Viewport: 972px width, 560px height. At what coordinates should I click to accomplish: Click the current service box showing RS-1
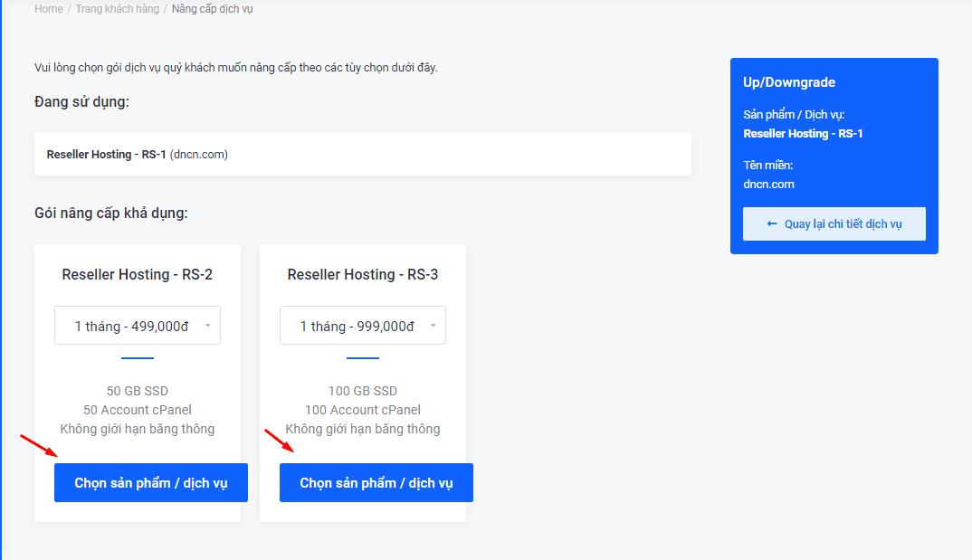(362, 155)
